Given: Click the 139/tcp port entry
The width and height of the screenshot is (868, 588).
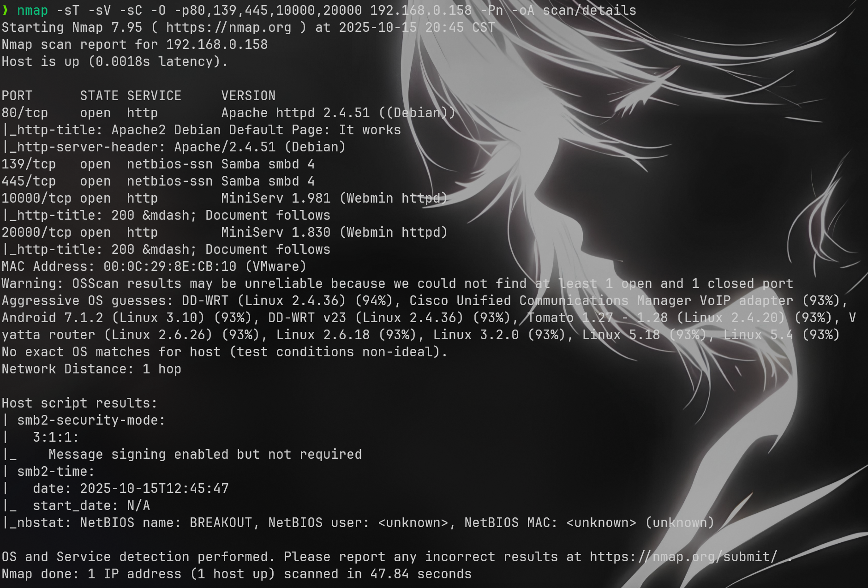Looking at the screenshot, I should (x=29, y=164).
